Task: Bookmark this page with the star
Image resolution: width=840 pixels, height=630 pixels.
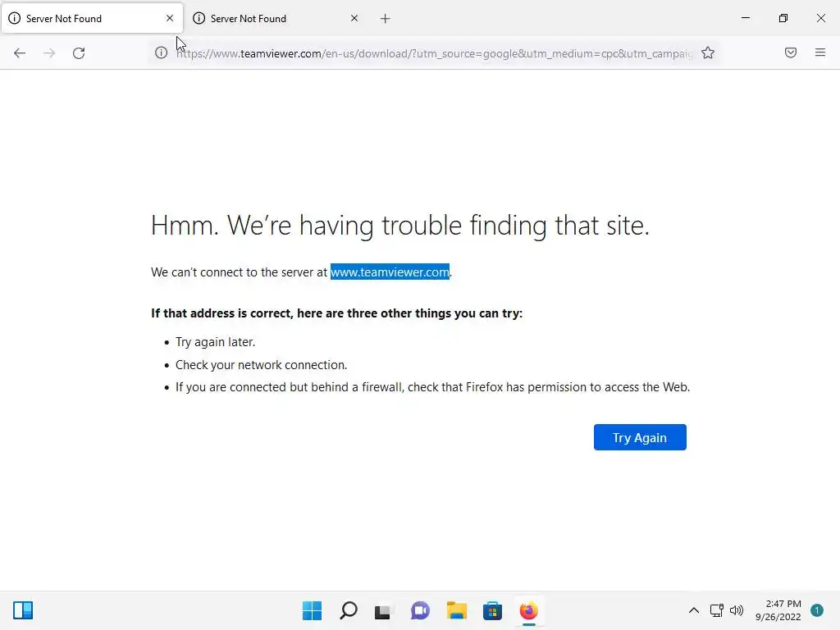Action: click(708, 52)
